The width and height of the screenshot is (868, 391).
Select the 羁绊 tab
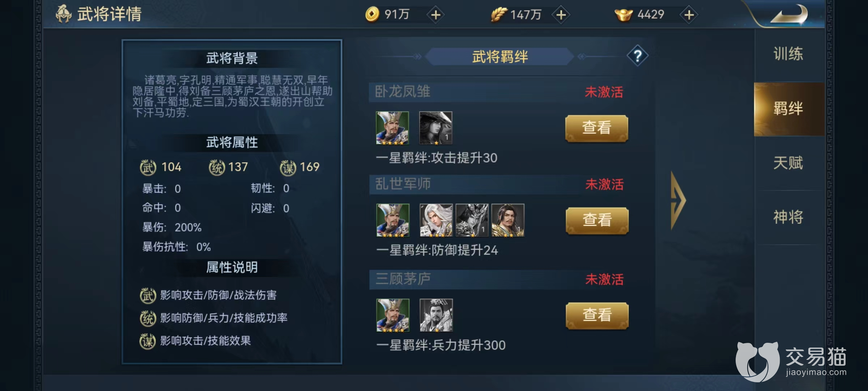(788, 109)
